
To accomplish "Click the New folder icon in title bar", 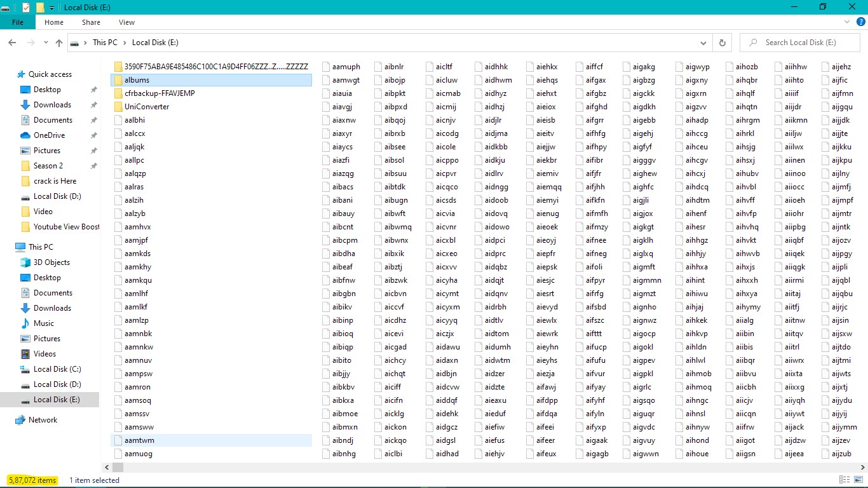I will (40, 7).
